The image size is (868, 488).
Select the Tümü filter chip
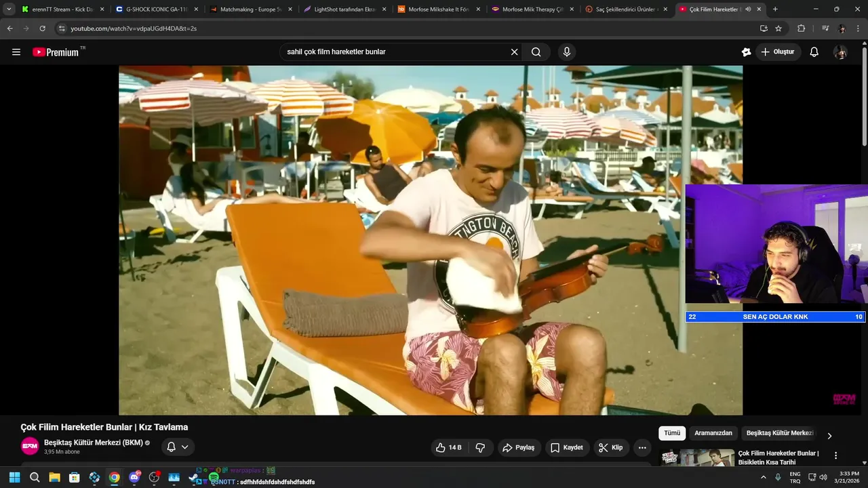pos(672,433)
